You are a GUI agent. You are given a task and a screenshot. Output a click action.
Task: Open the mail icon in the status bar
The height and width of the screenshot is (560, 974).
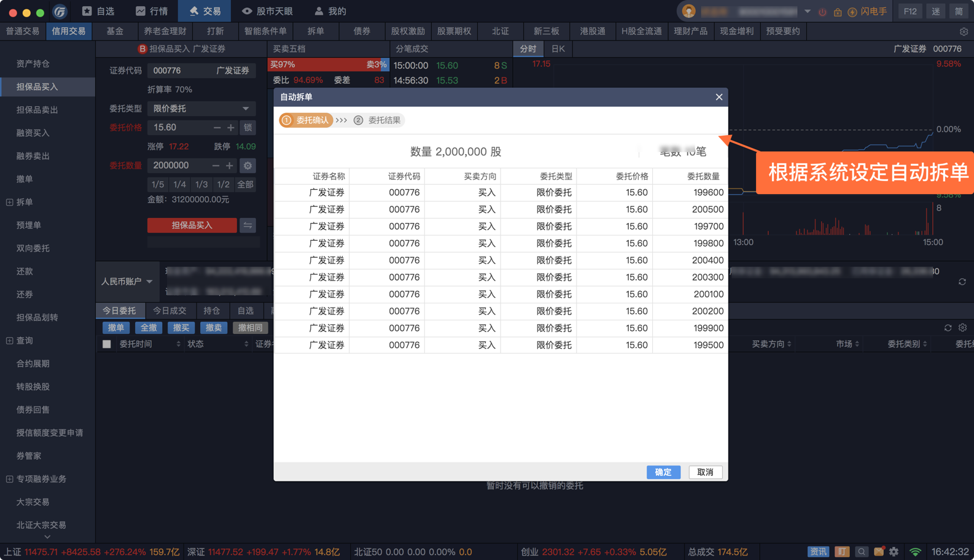879,551
